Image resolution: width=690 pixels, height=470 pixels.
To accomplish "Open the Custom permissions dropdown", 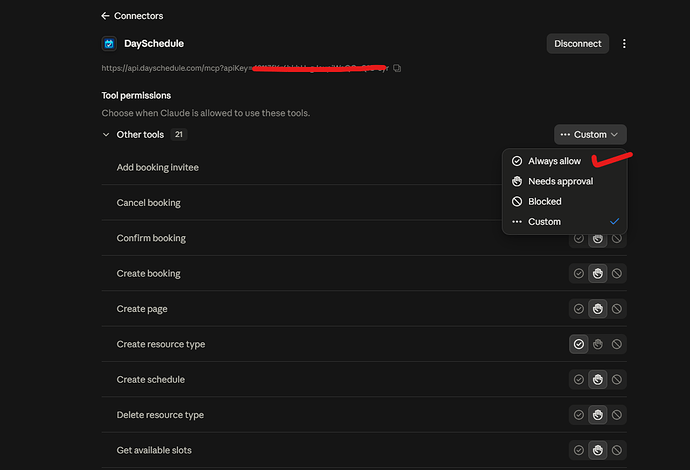I will pyautogui.click(x=590, y=135).
